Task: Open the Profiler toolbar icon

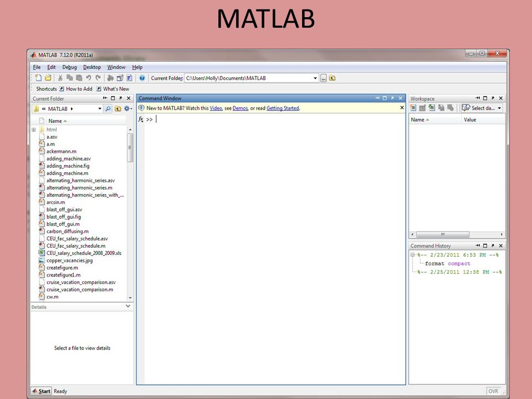Action: pyautogui.click(x=129, y=78)
